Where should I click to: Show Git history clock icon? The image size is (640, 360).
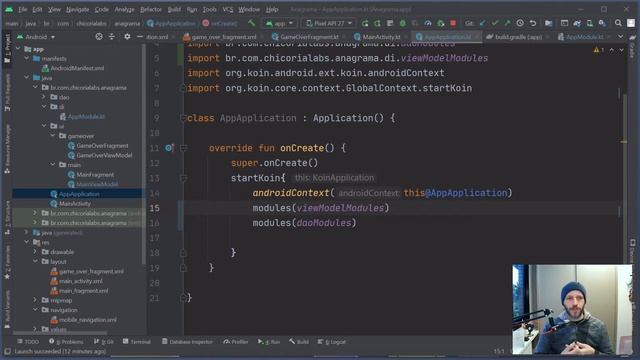pos(520,23)
